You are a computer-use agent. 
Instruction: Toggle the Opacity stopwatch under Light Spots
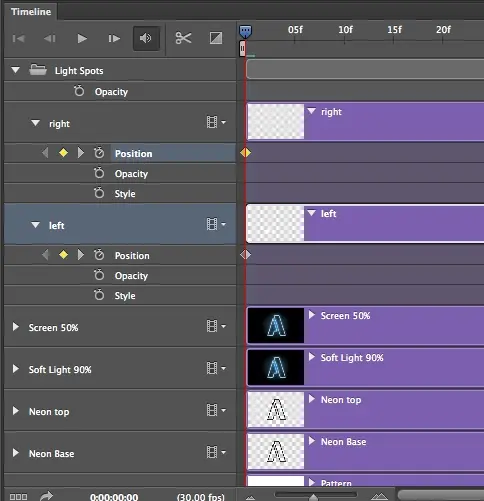[79, 91]
